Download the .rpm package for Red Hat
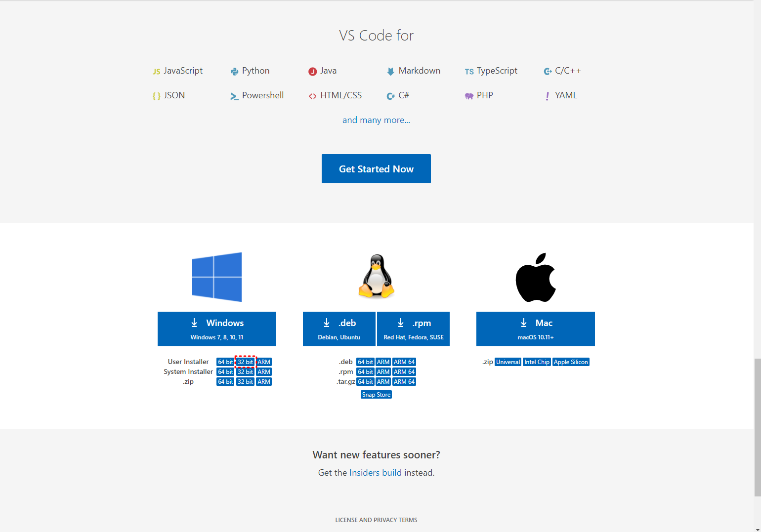Image resolution: width=761 pixels, height=532 pixels. click(413, 329)
